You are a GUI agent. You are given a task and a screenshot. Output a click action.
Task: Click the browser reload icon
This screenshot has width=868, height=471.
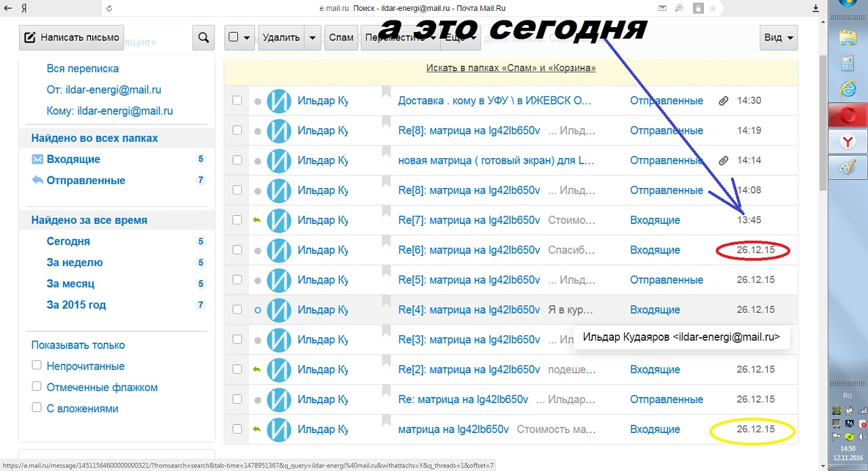coord(109,8)
